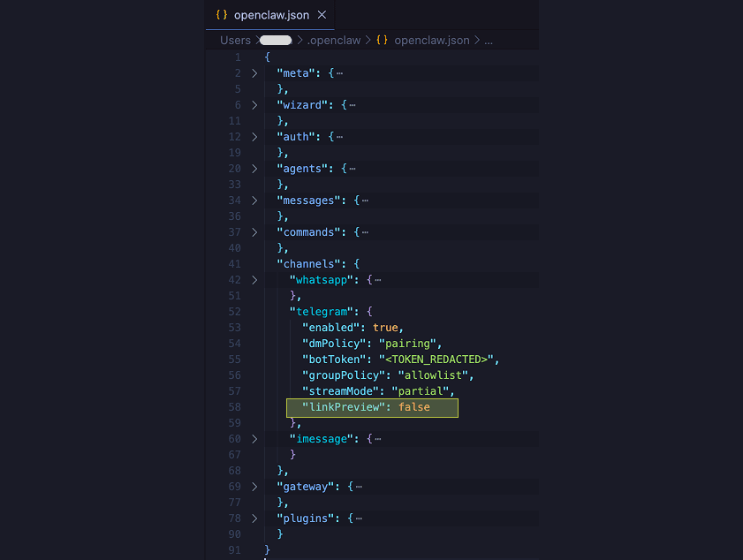Viewport: 743px width, 560px height.
Task: Unfold the "imessage" object
Action: [x=254, y=438]
